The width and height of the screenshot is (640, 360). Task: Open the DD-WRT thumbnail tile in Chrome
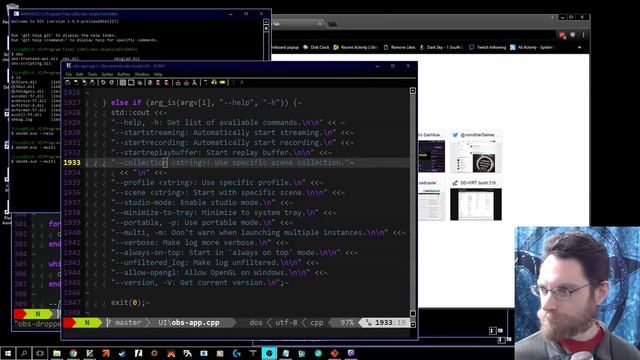click(476, 200)
